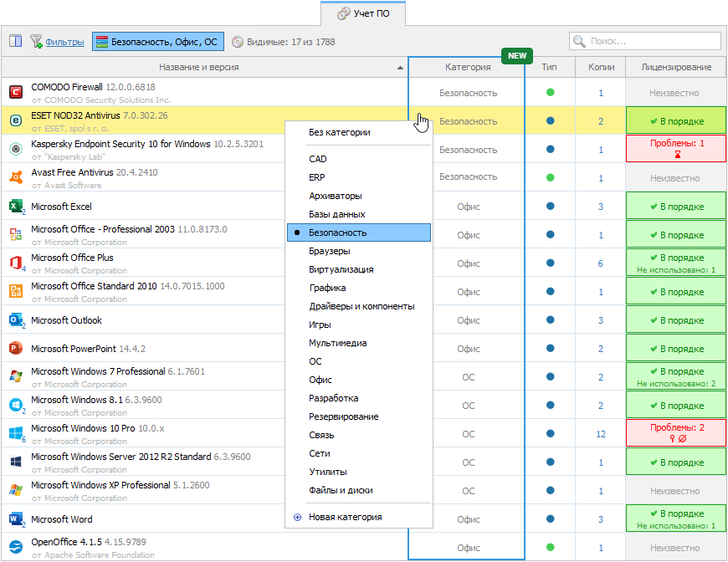Click the Microsoft Office Plus icon

pos(17,263)
